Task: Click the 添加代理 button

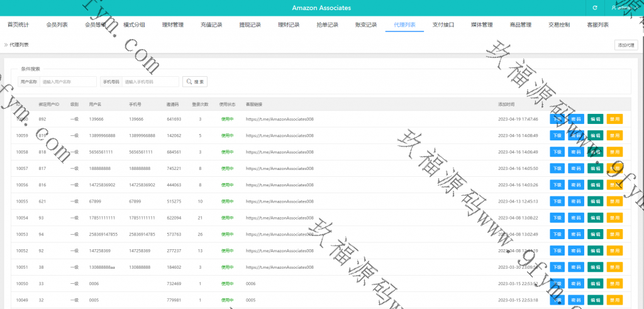Action: (x=626, y=45)
